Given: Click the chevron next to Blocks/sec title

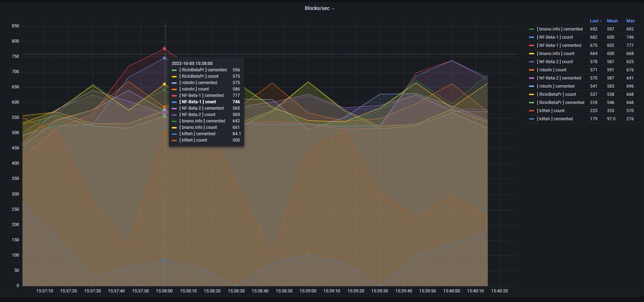Looking at the screenshot, I should (333, 9).
